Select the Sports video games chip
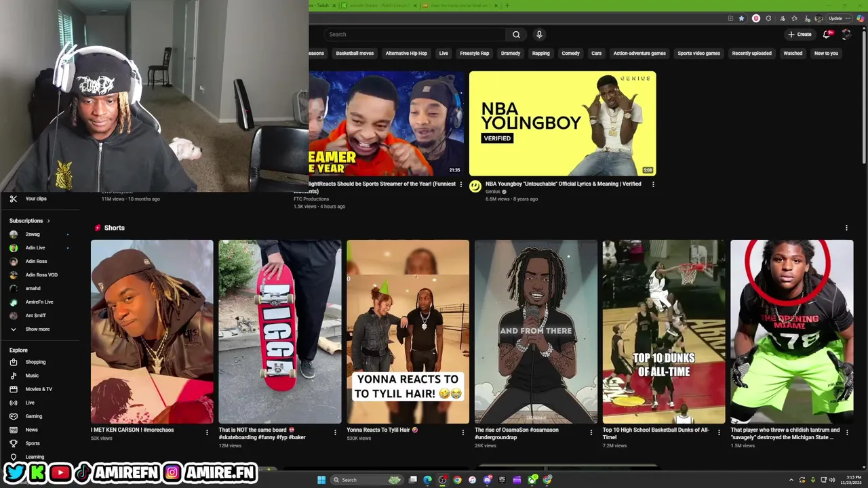Image resolution: width=868 pixels, height=488 pixels. 698,54
